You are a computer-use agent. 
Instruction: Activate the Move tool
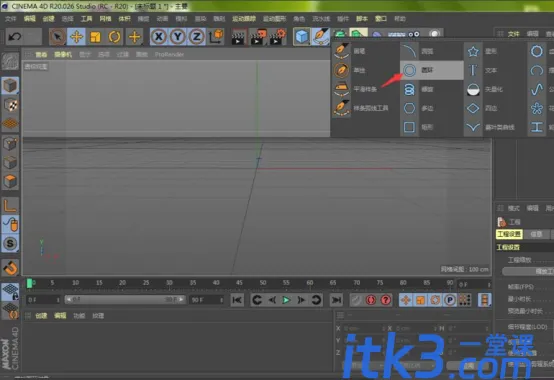tap(76, 36)
